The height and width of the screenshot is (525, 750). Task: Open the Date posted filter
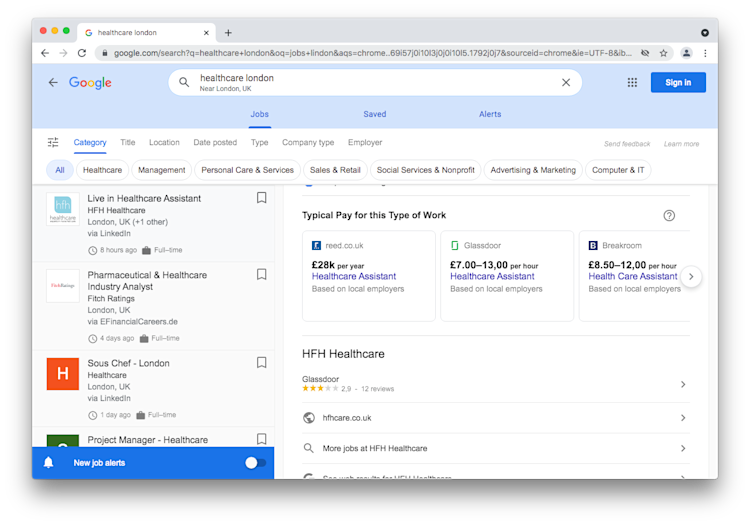[x=215, y=142]
